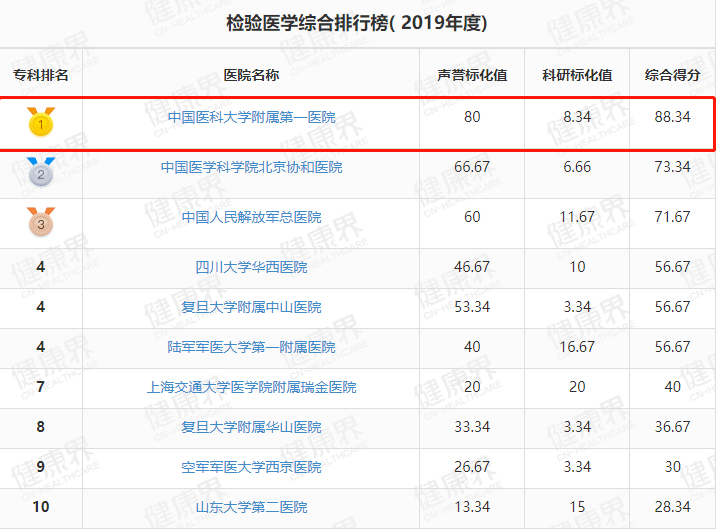Select the 综合得分 value 71.67
This screenshot has height=530, width=717.
click(672, 216)
